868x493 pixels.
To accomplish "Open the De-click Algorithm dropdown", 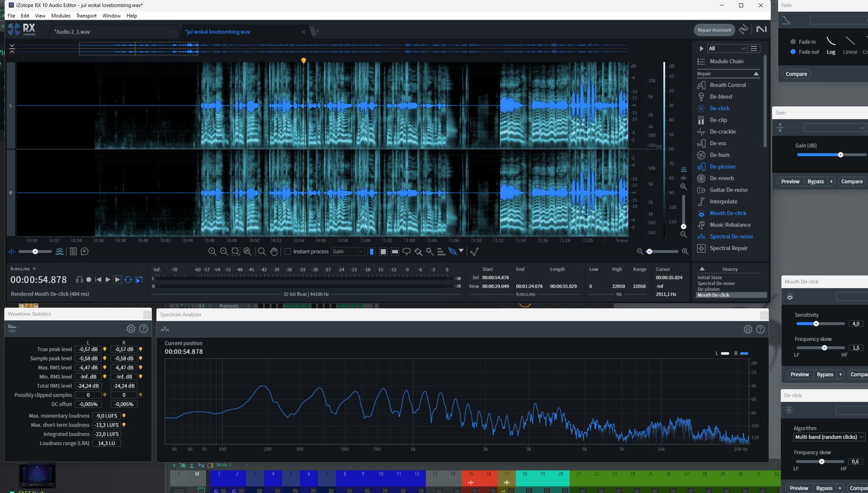I will 829,437.
